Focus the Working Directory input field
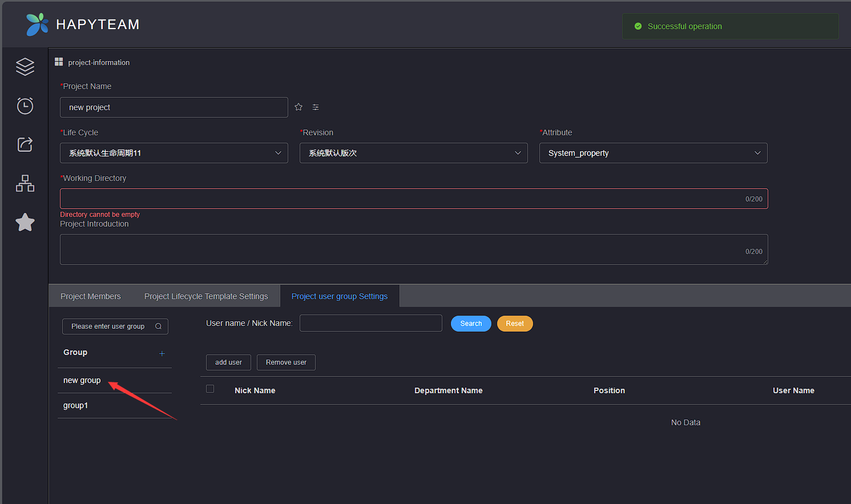The height and width of the screenshot is (504, 851). [414, 199]
